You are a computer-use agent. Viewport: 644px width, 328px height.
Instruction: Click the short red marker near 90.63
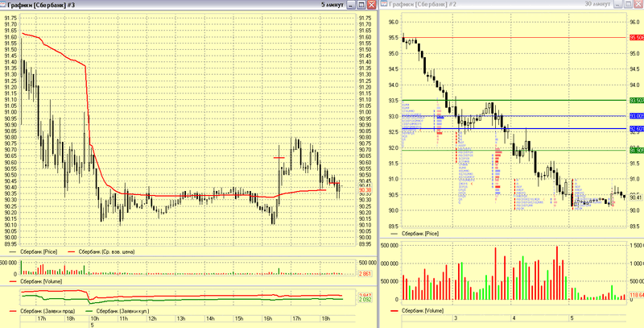pyautogui.click(x=279, y=158)
